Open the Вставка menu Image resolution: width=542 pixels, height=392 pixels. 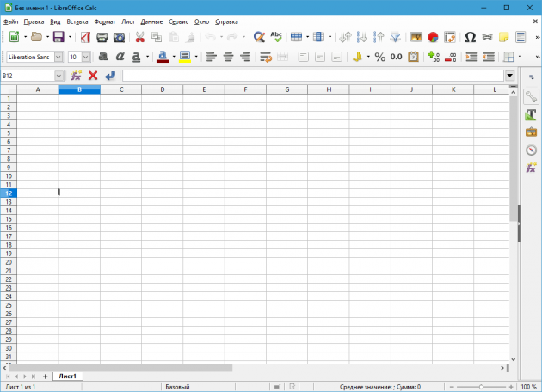point(77,21)
